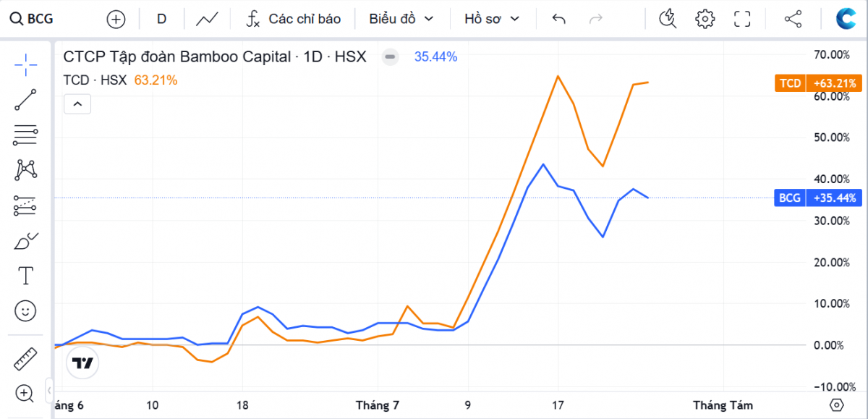Choose the brush drawing tool
868x419 pixels.
coord(25,241)
